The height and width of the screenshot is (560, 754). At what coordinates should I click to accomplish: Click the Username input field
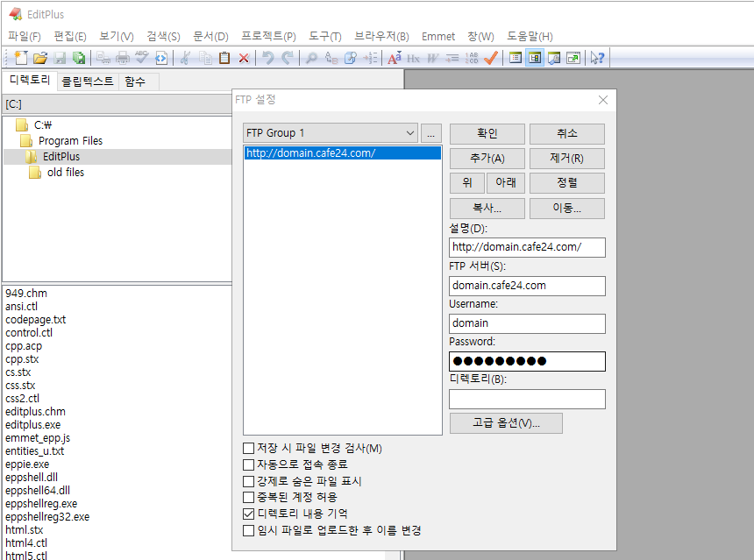point(527,323)
